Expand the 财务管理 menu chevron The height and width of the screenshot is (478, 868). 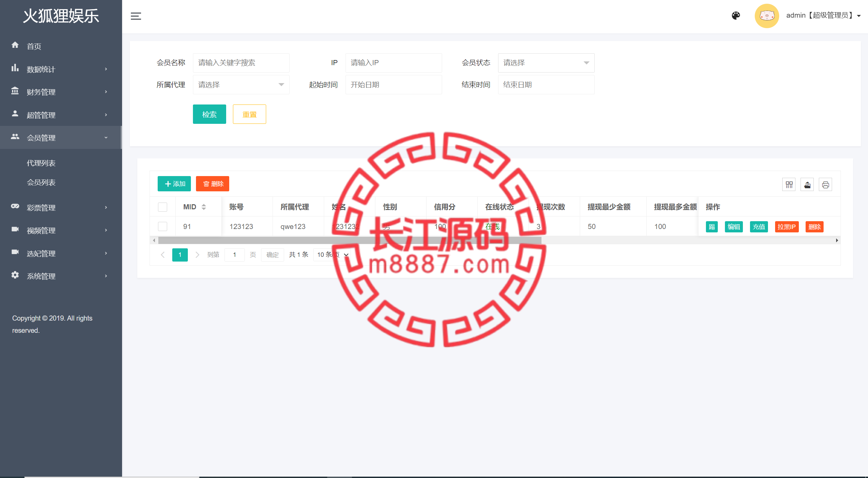[106, 92]
